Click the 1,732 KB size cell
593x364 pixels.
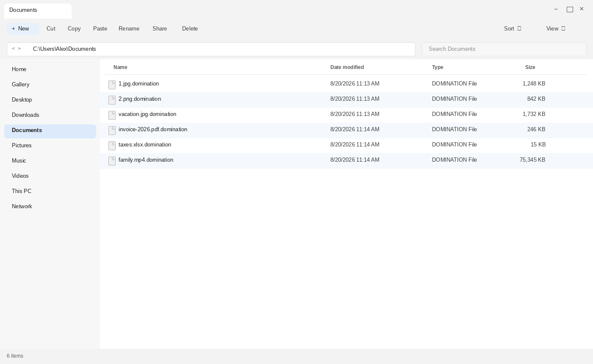pos(534,114)
